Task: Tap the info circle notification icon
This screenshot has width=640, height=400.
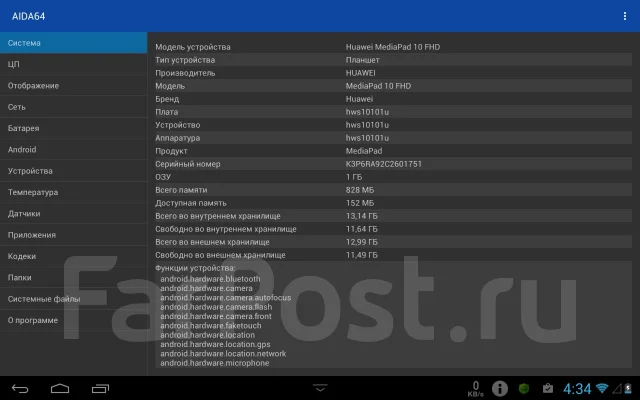Action: click(500, 389)
